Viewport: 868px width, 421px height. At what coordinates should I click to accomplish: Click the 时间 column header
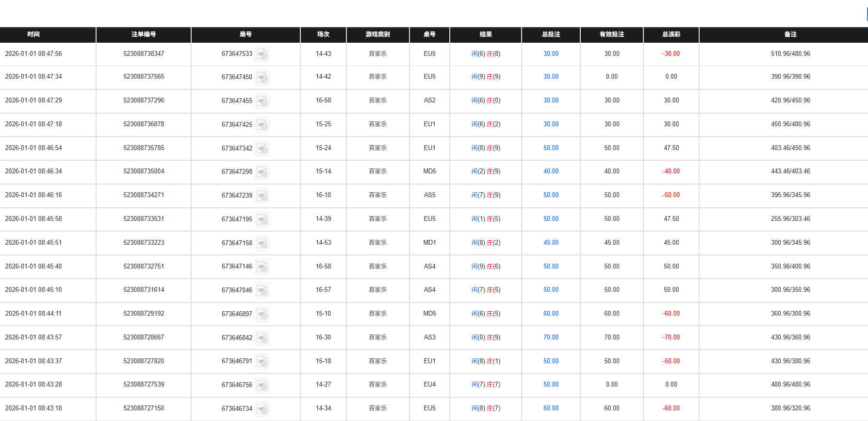tap(33, 34)
